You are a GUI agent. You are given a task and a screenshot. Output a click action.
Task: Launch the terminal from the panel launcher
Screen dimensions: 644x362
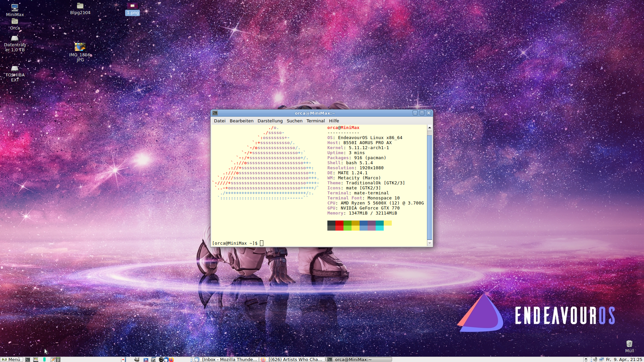[x=28, y=359]
